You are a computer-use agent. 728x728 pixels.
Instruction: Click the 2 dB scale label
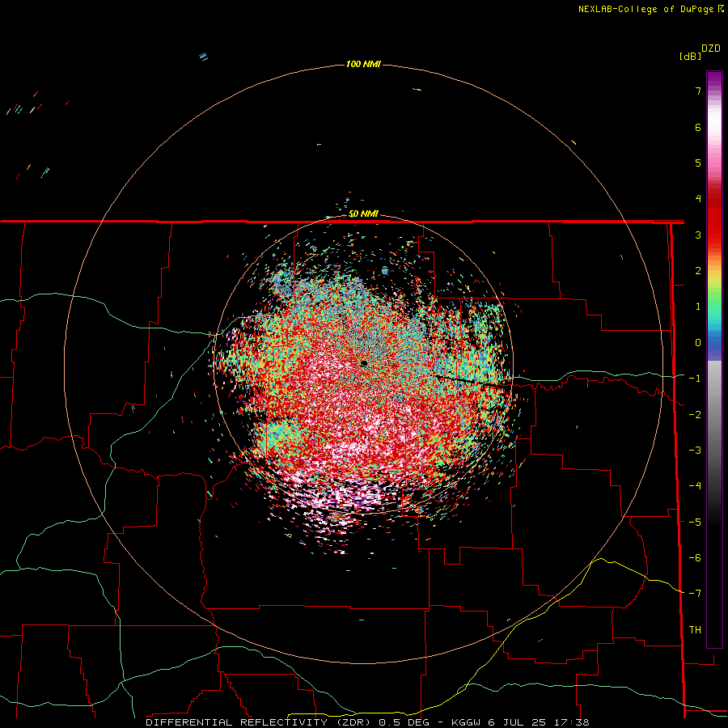[698, 271]
